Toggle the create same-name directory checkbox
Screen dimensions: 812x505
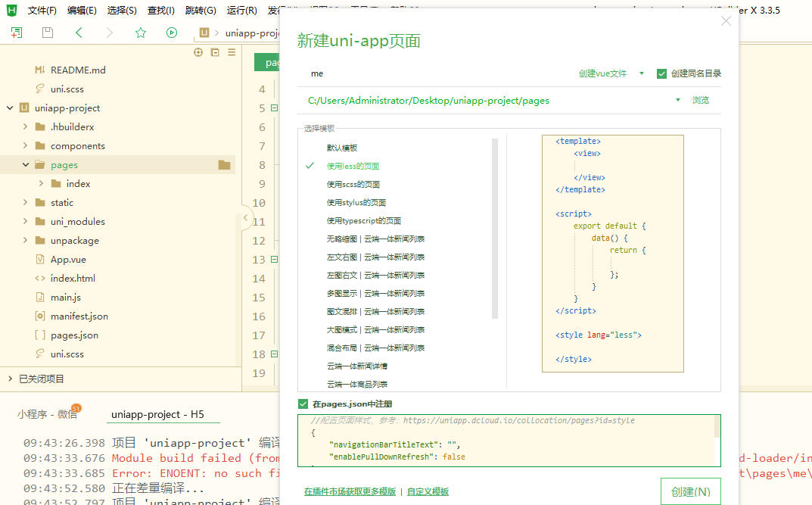pos(661,73)
